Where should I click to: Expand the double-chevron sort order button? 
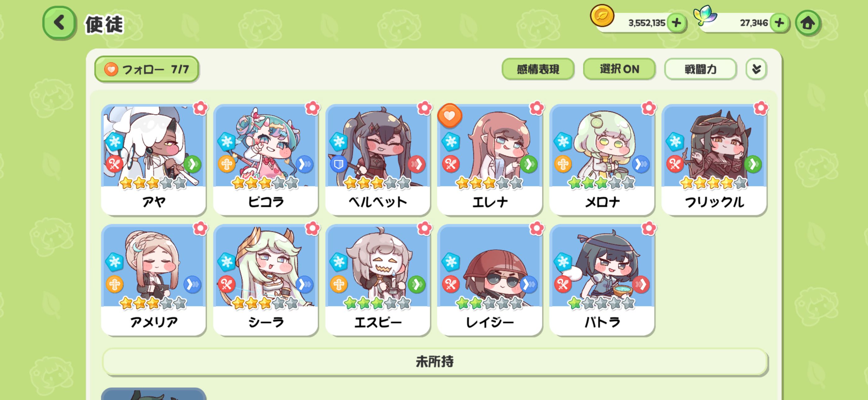point(756,69)
